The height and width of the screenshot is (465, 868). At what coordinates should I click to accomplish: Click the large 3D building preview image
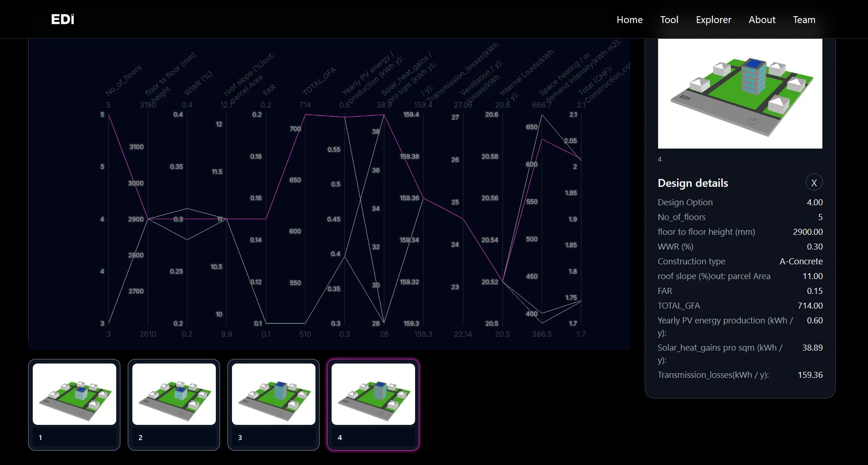tap(740, 94)
